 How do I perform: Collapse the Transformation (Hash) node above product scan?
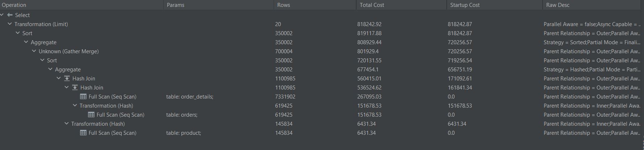67,124
